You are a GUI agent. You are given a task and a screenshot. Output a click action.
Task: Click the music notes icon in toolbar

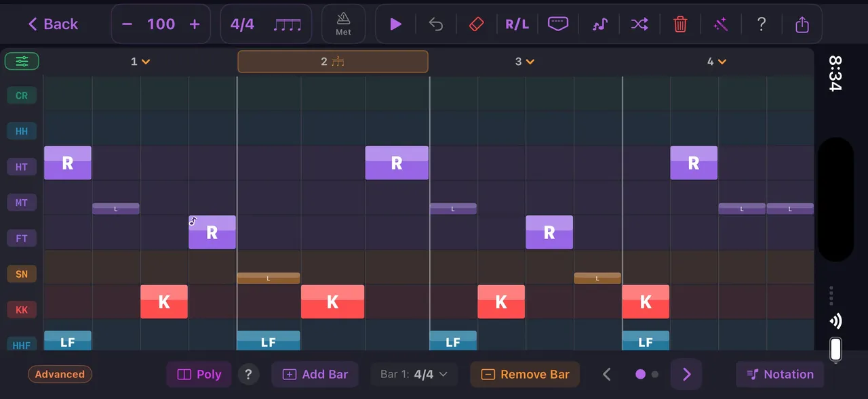tap(599, 24)
